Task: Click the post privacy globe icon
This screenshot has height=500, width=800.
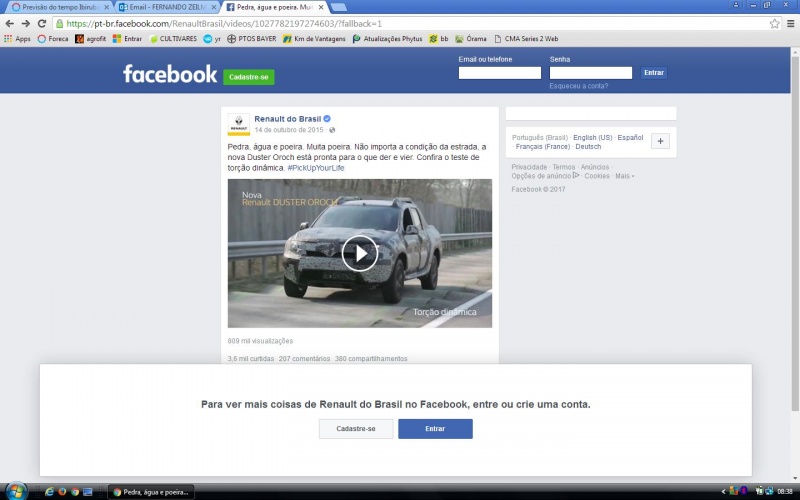Action: (332, 130)
